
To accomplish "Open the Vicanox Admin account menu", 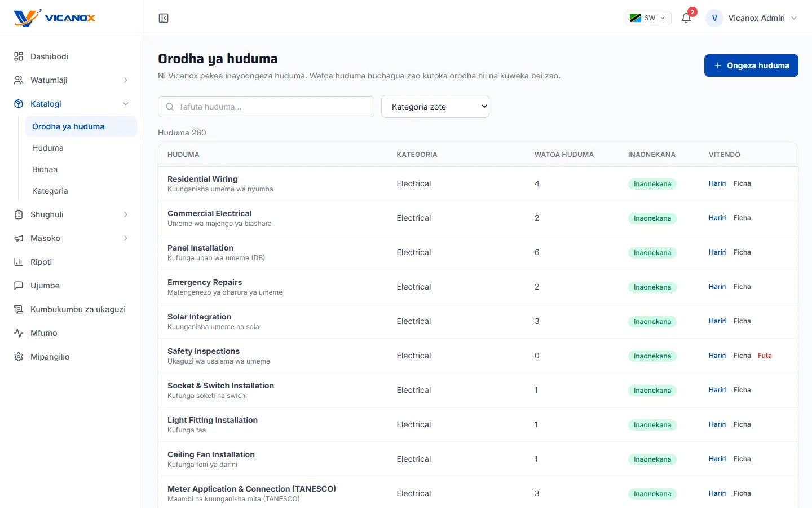I will tap(752, 18).
